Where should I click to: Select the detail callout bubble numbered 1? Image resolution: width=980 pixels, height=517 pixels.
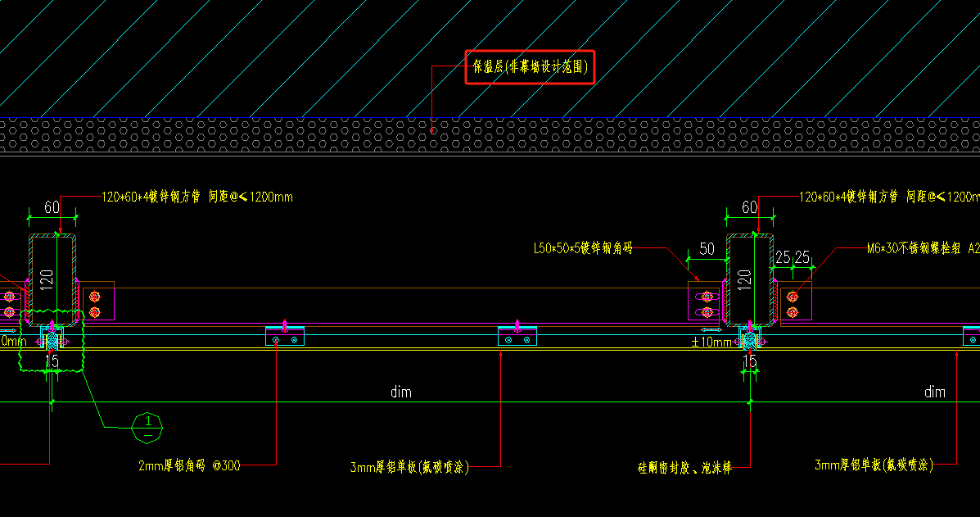click(148, 427)
